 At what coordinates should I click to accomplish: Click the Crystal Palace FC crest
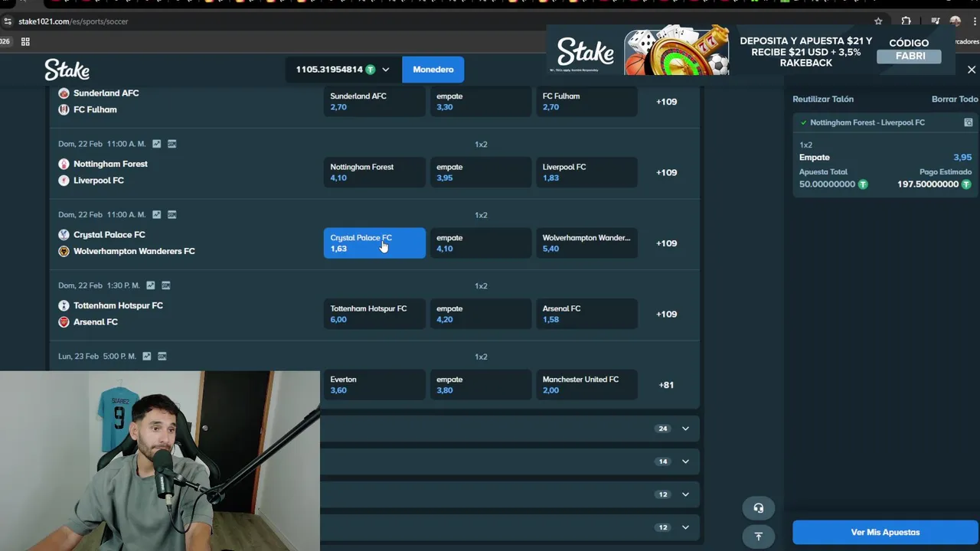[x=64, y=235]
